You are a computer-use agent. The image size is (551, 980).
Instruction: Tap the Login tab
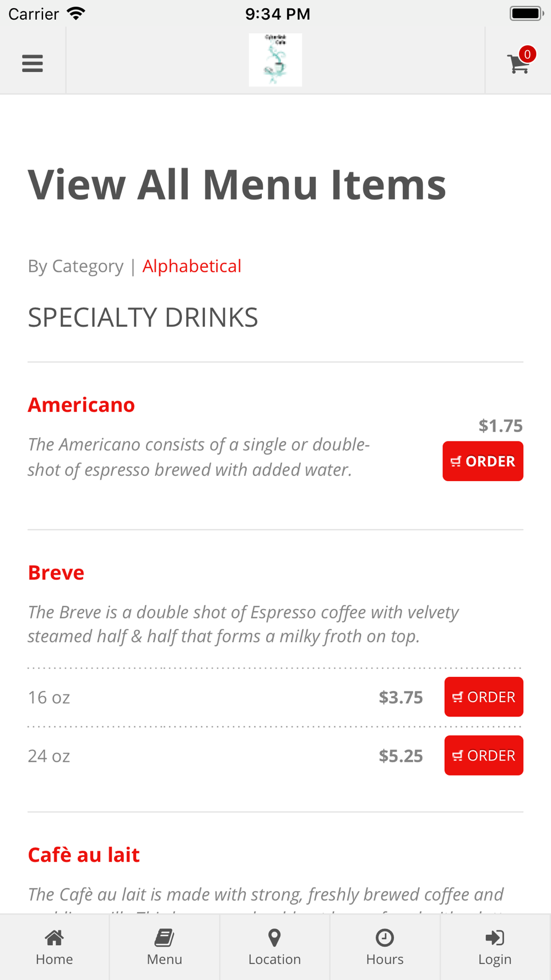coord(495,947)
